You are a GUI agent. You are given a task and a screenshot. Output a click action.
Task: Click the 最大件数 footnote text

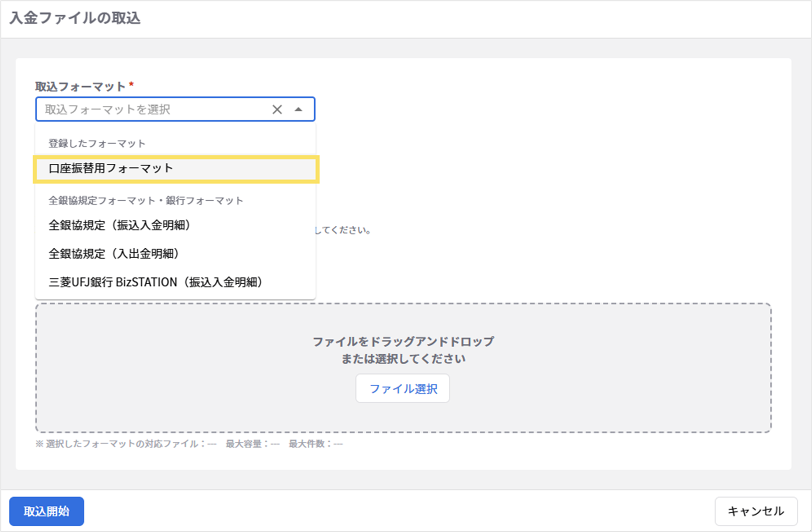point(316,444)
